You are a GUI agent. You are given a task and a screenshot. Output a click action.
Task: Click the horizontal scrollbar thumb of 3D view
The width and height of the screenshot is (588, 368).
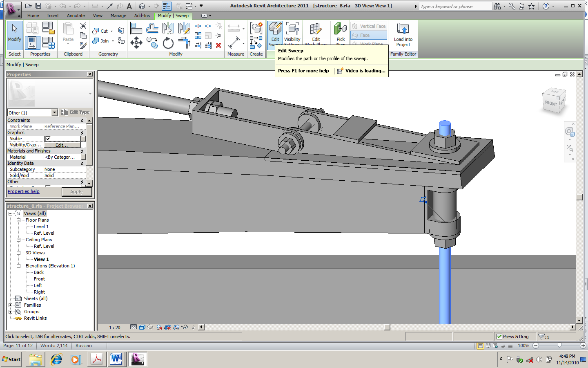(x=387, y=327)
